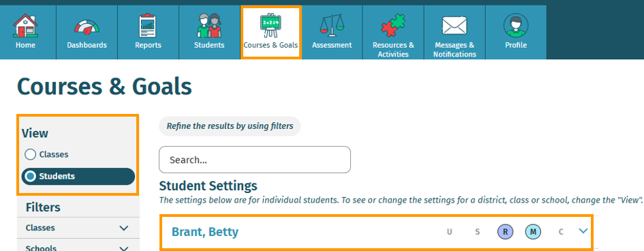The image size is (644, 251).
Task: Toggle the U badge for Betty Brant
Action: point(449,232)
